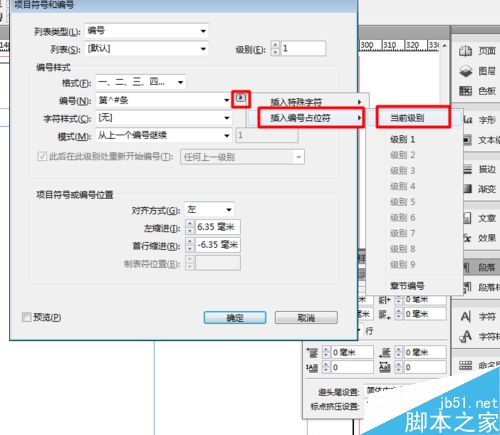
Task: Click the 确定 OK button
Action: [x=235, y=318]
